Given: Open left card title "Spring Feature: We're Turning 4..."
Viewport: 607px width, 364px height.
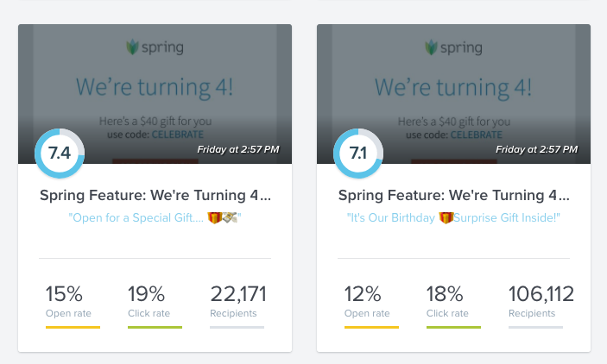Looking at the screenshot, I should click(155, 195).
